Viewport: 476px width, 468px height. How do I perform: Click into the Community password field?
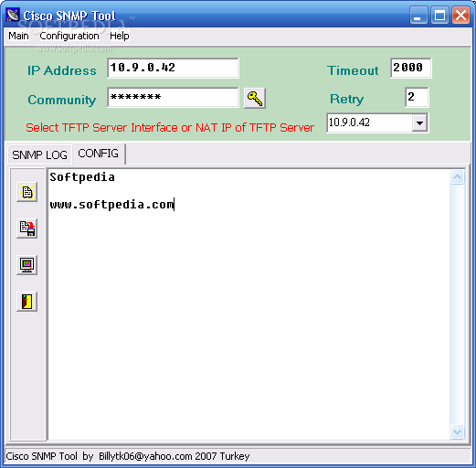(173, 98)
